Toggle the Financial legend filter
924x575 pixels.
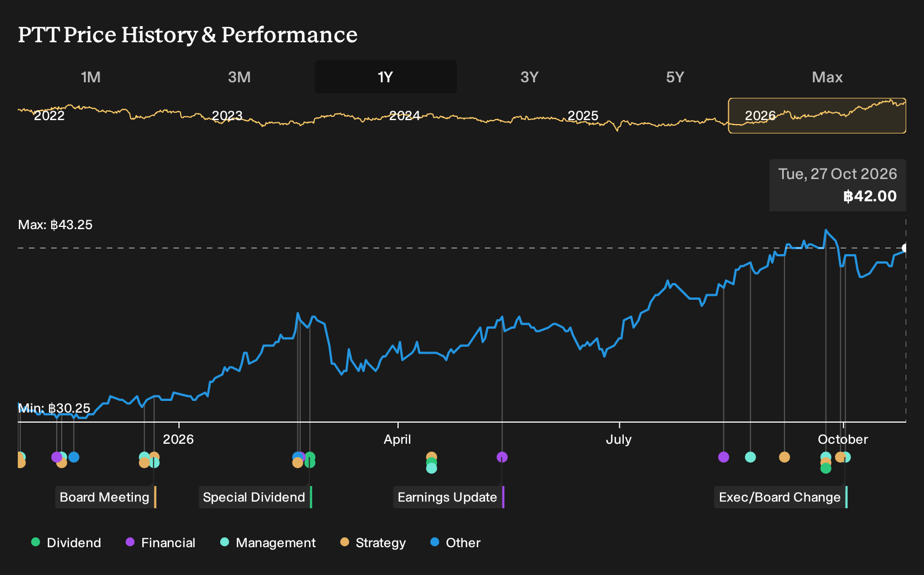[161, 543]
